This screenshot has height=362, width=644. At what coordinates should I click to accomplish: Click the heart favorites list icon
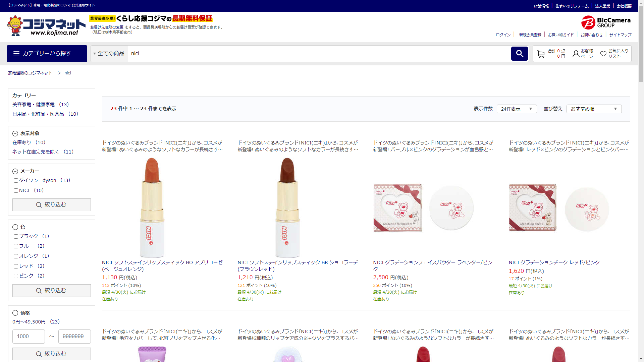[603, 54]
